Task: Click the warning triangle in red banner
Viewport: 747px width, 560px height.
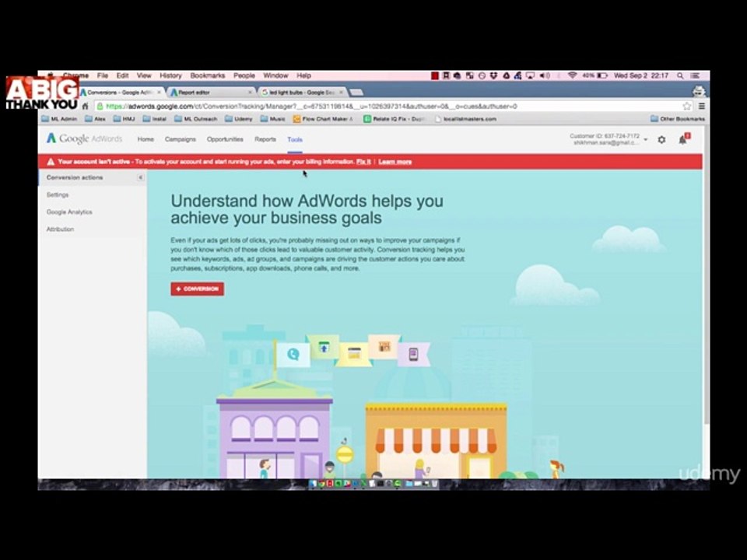Action: [51, 162]
